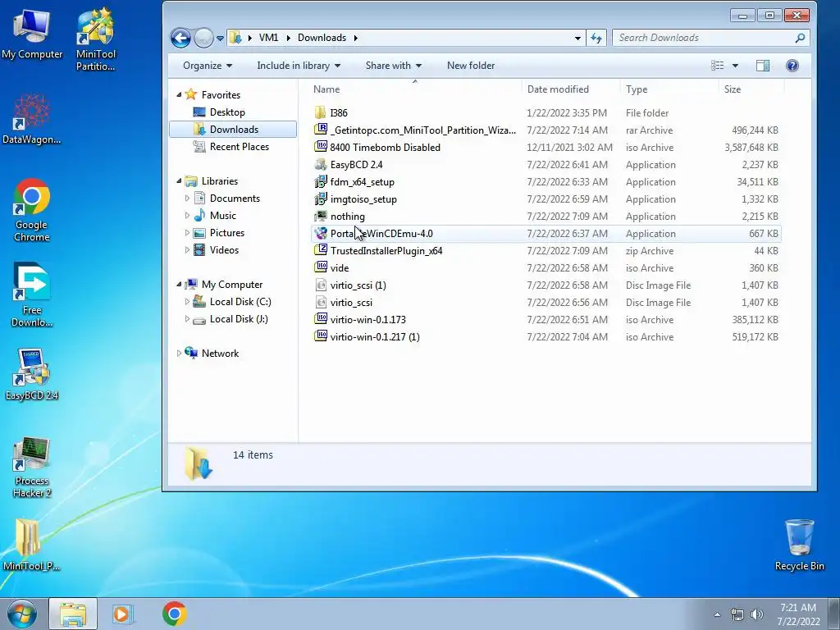This screenshot has height=630, width=840.
Task: Launch Free Download Manager desktop shortcut
Action: click(x=32, y=294)
